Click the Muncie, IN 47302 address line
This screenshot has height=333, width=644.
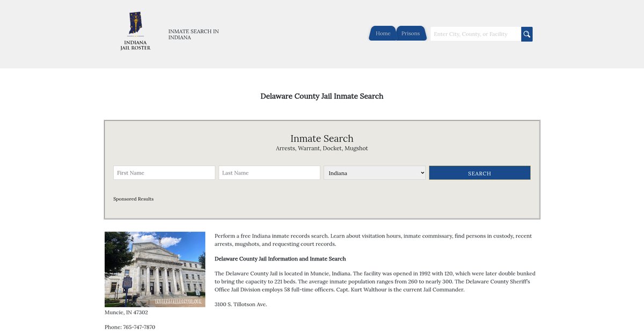pos(126,313)
